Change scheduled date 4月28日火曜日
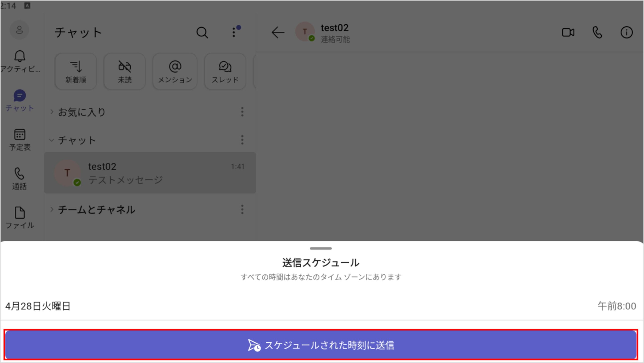This screenshot has height=363, width=644. [x=38, y=306]
